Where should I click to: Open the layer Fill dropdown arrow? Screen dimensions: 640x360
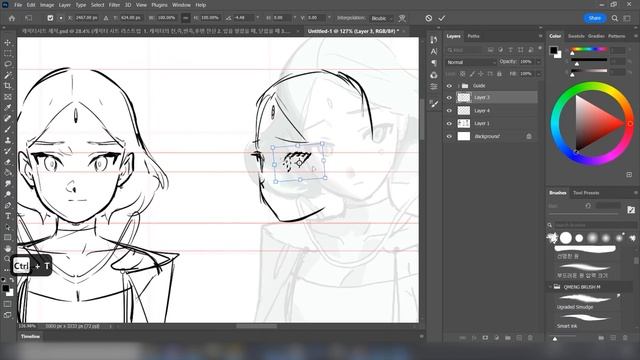pos(538,74)
